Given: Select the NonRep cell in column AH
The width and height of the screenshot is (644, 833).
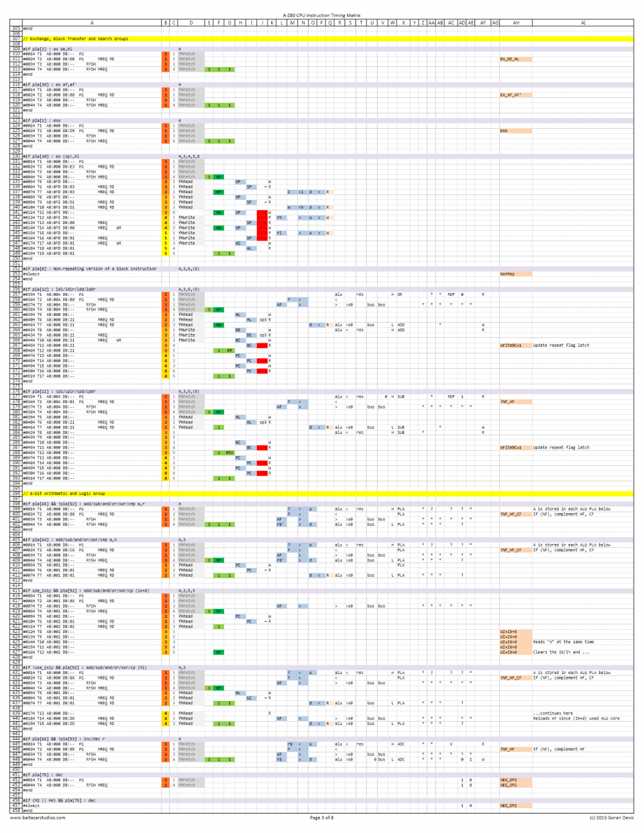Looking at the screenshot, I should 515,274.
